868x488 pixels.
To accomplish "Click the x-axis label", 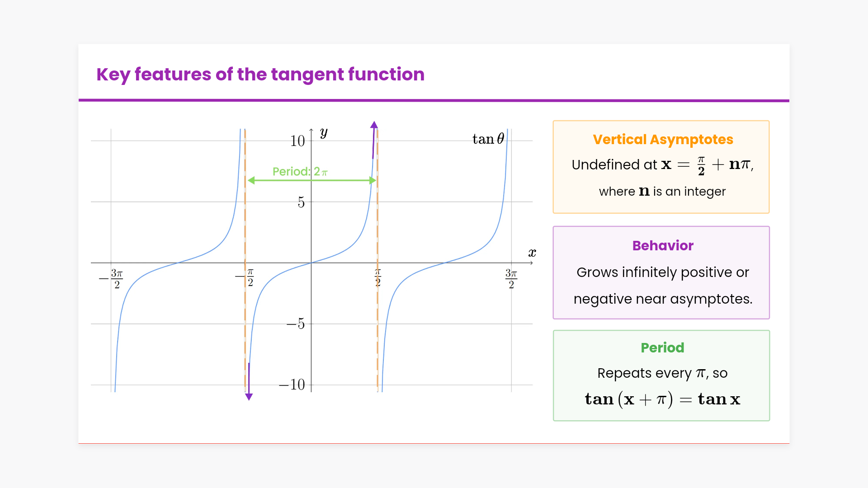I will click(x=532, y=253).
